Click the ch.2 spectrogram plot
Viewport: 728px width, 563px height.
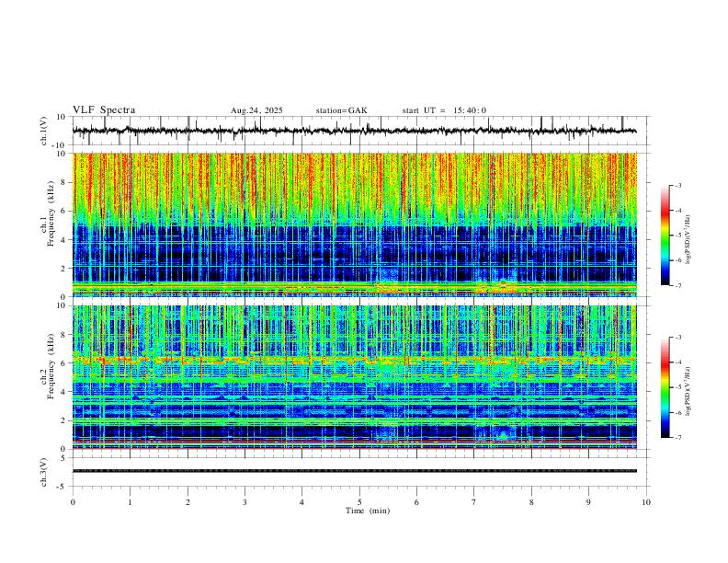pyautogui.click(x=355, y=377)
